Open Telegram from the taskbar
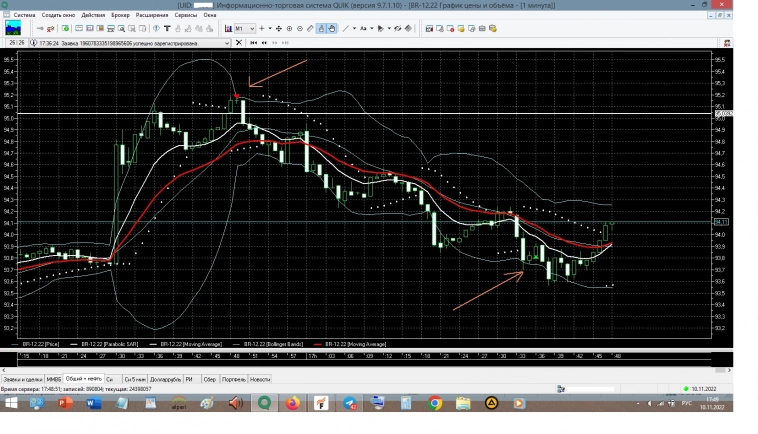The image size is (758, 434). [x=350, y=403]
